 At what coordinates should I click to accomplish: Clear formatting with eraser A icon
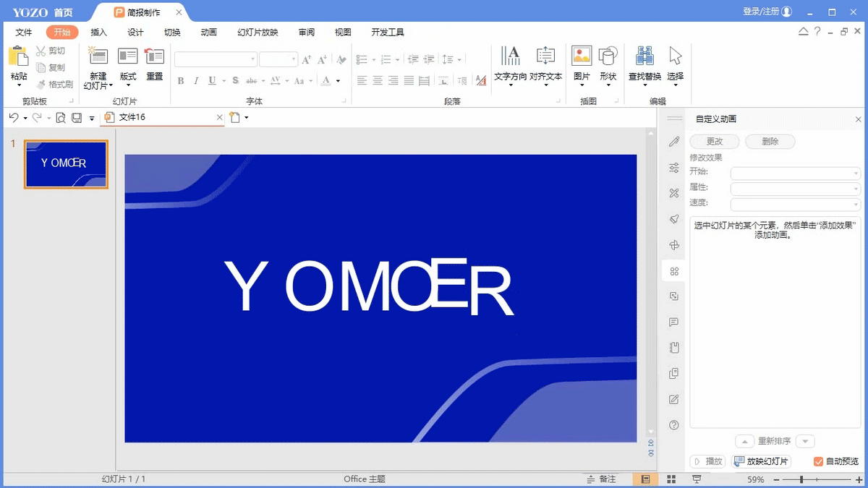coord(341,60)
